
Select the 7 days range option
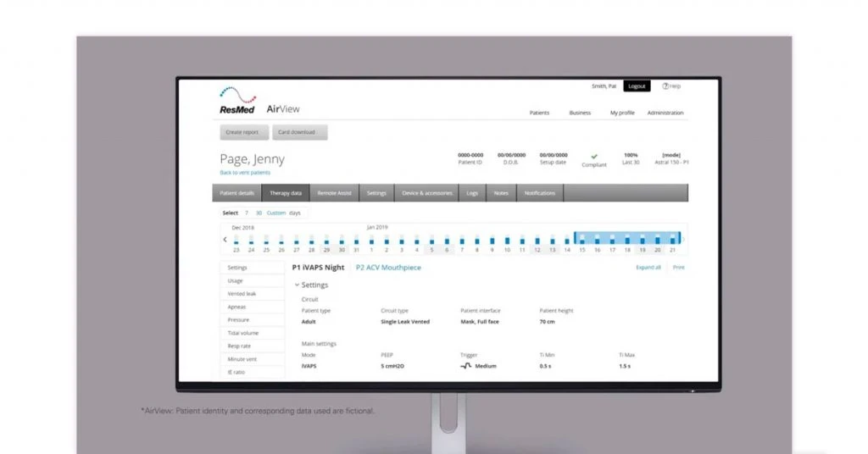click(x=247, y=213)
